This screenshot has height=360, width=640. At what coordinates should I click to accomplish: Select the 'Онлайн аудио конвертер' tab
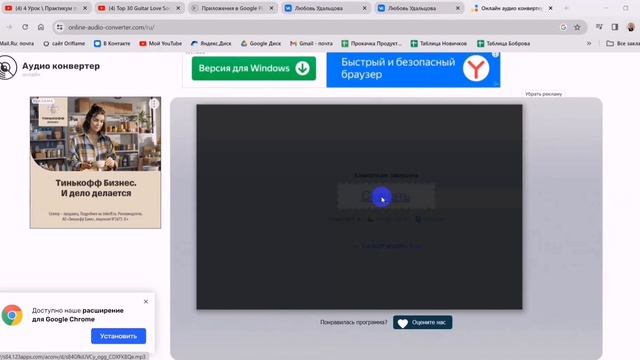point(512,8)
